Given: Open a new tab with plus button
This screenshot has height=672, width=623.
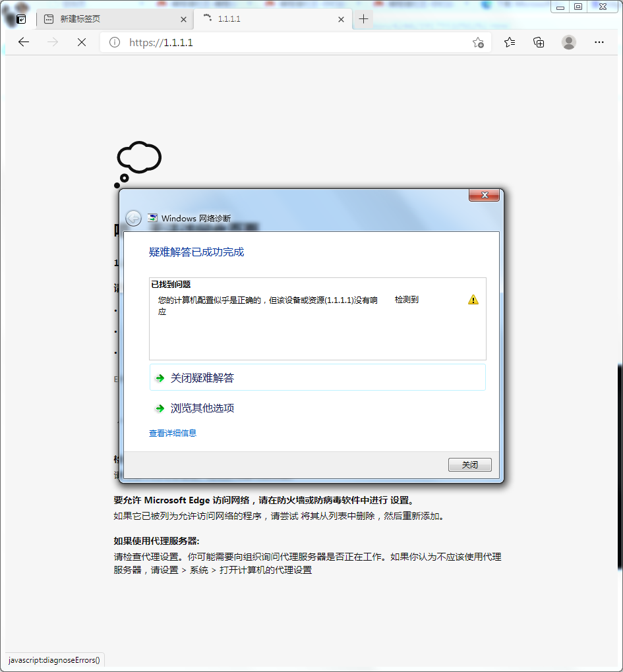Looking at the screenshot, I should (x=363, y=19).
